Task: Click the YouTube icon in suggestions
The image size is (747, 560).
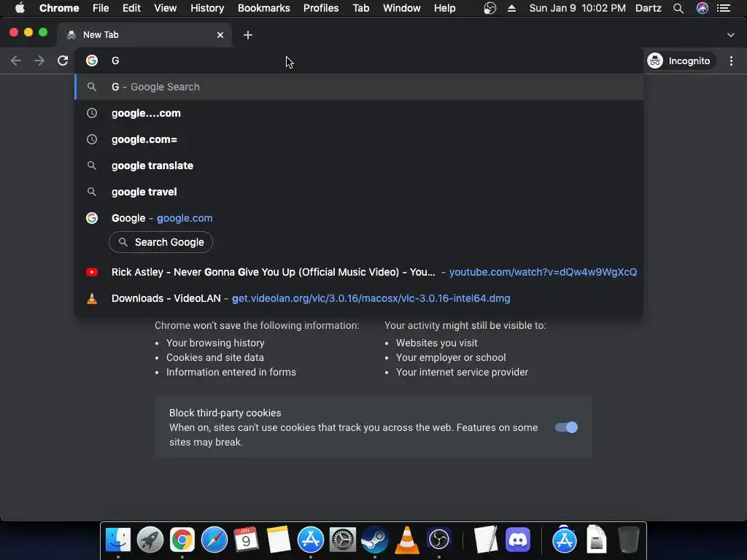Action: [x=92, y=272]
